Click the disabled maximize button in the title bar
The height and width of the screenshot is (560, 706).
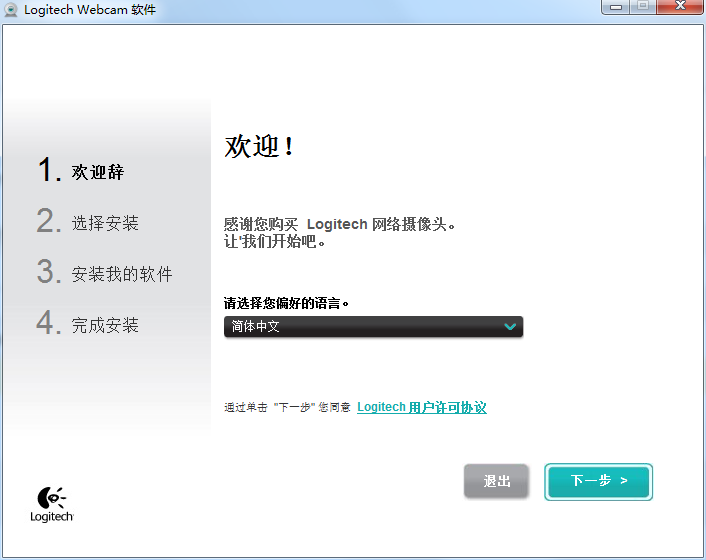pos(643,6)
